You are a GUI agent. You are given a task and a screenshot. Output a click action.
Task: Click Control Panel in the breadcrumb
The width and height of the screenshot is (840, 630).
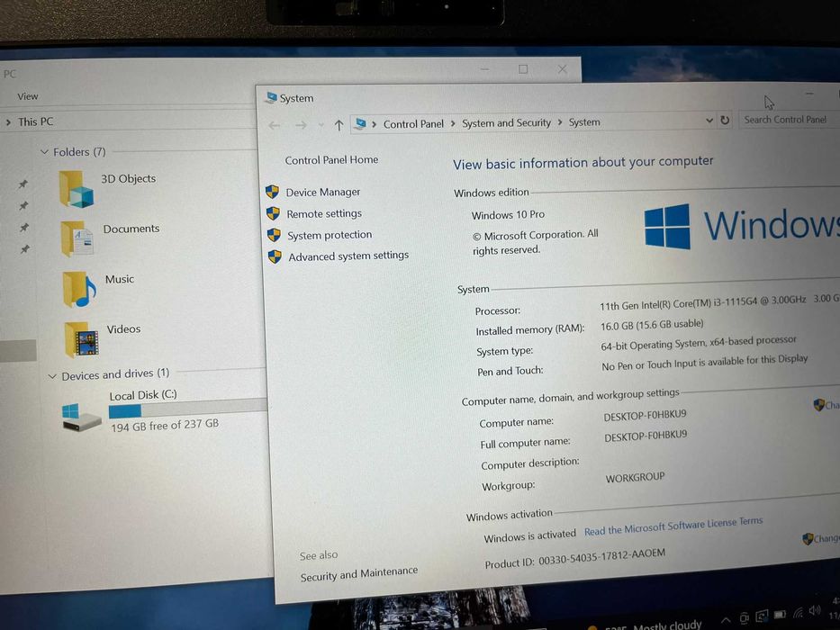413,124
